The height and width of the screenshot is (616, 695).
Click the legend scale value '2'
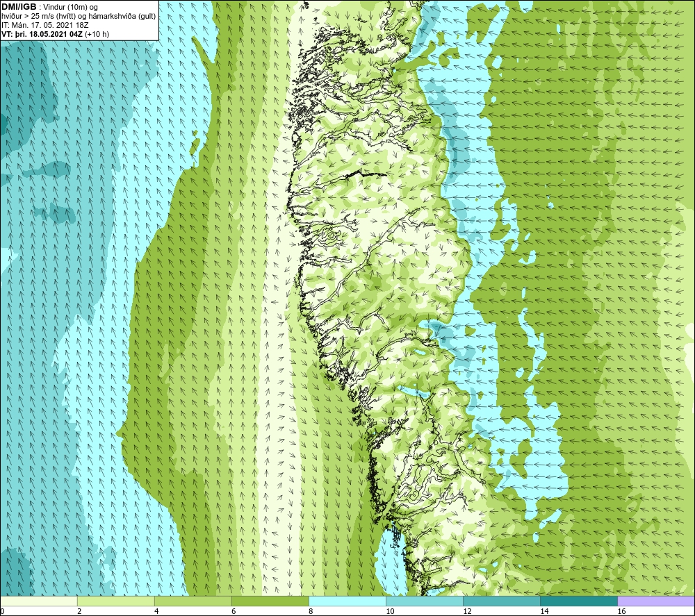(79, 611)
